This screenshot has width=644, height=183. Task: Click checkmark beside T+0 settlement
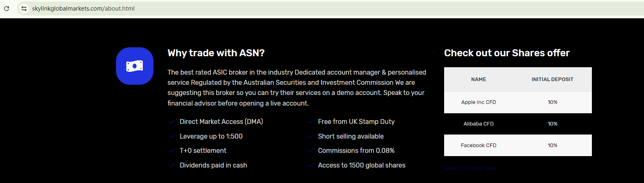coord(172,151)
